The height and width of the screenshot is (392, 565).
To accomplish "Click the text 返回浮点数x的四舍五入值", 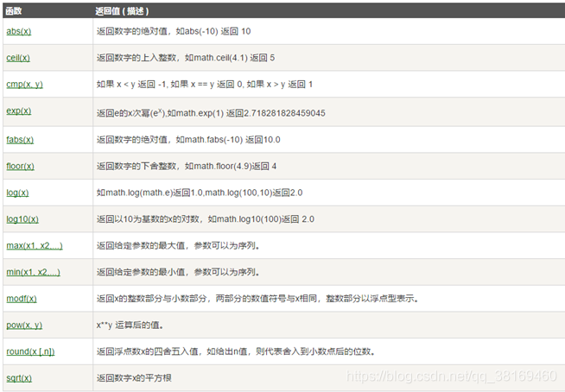I will 148,351.
